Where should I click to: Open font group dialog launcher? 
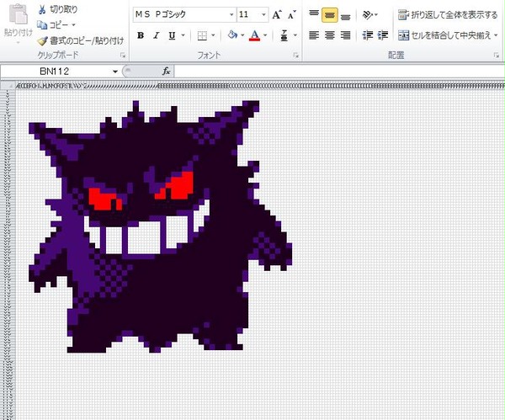pos(296,56)
